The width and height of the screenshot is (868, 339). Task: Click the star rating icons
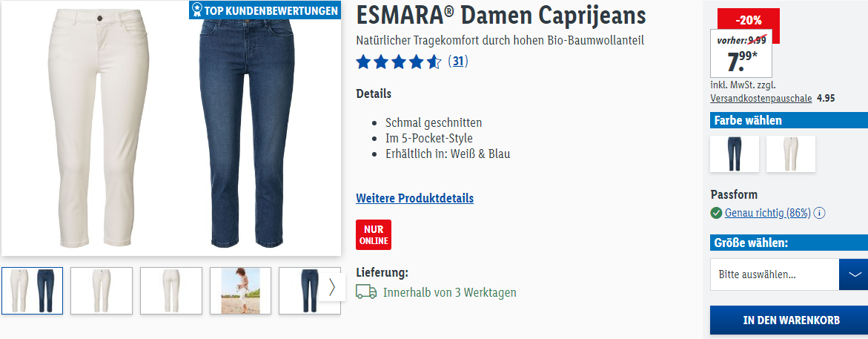click(x=399, y=62)
